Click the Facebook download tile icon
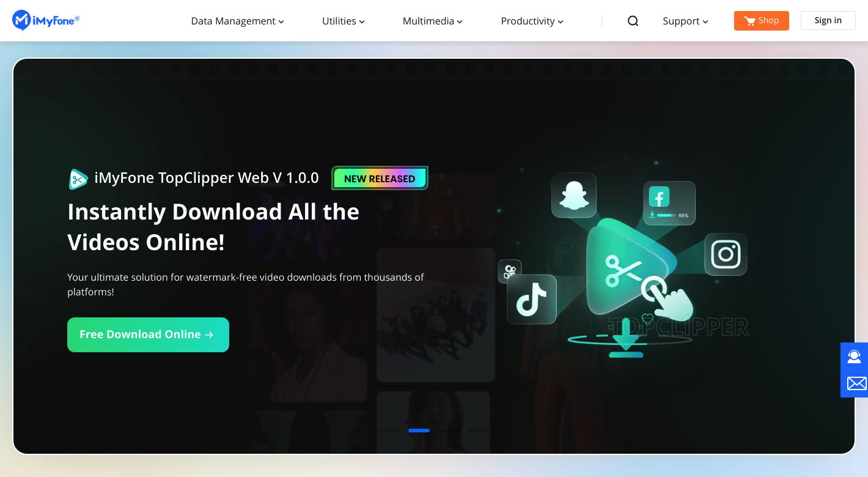The image size is (868, 477). (x=669, y=203)
